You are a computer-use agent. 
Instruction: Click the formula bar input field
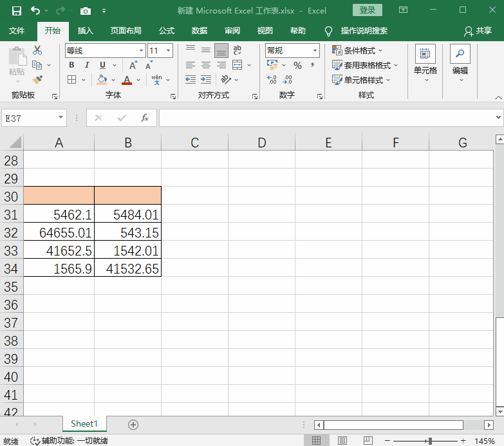click(x=326, y=118)
